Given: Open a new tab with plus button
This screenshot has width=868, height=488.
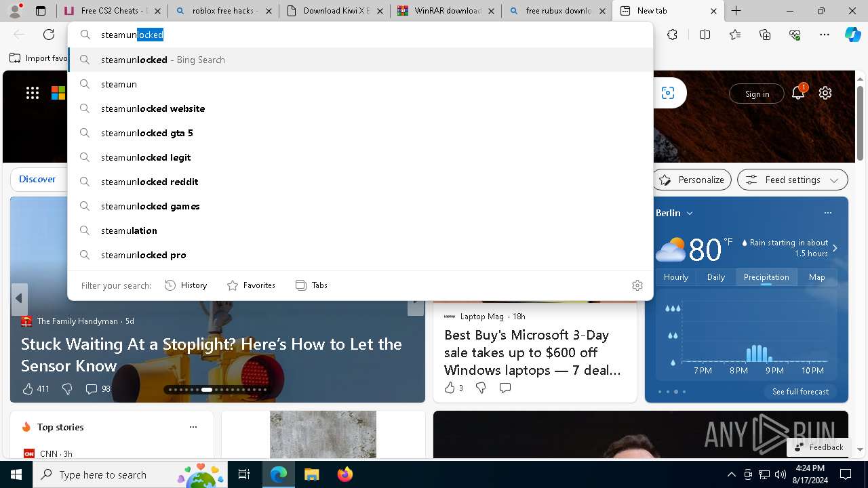Looking at the screenshot, I should coord(736,11).
